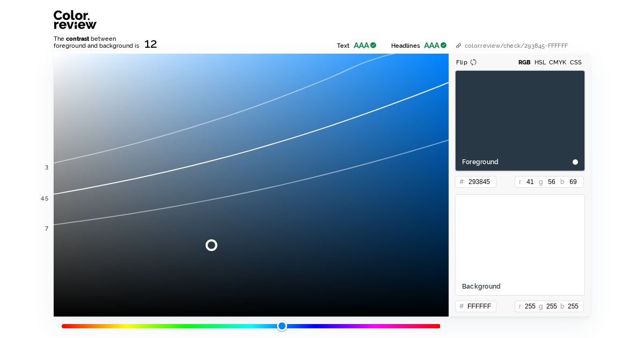This screenshot has width=644, height=338.
Task: Click the green section of the hue bar
Action: tap(188, 326)
